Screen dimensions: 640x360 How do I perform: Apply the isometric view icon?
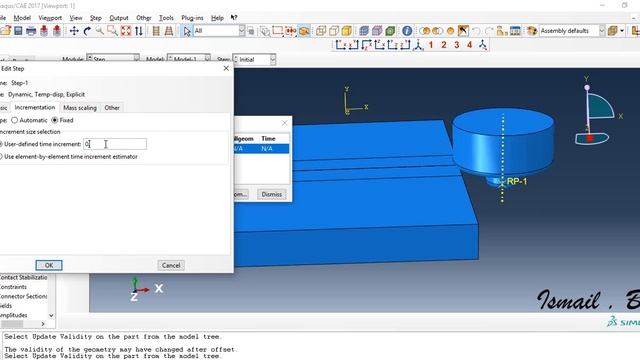(x=418, y=45)
